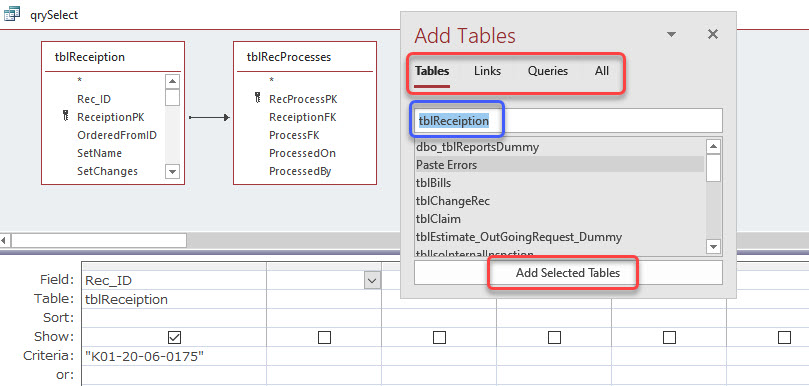Select dbo_tblReportsDummy in the table list

coord(559,147)
